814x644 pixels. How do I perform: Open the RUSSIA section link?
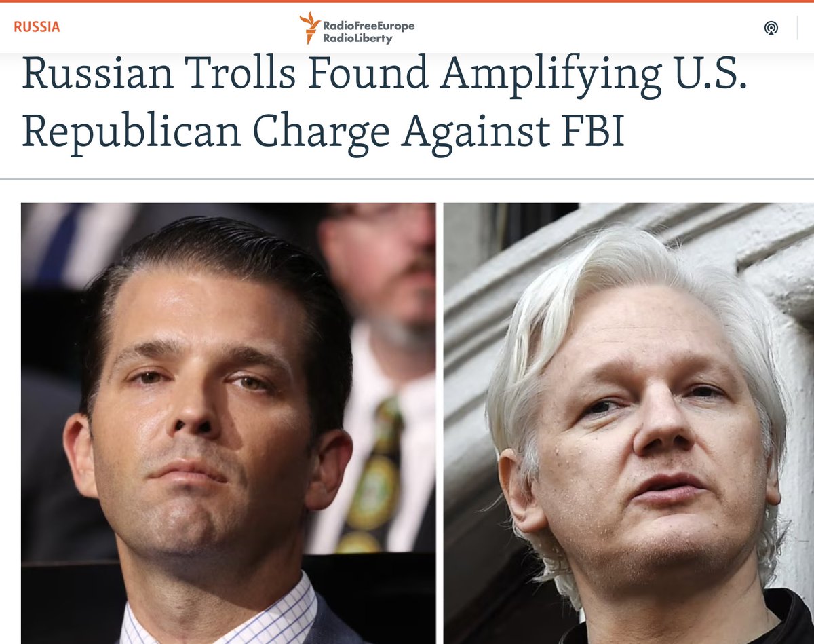[x=37, y=27]
